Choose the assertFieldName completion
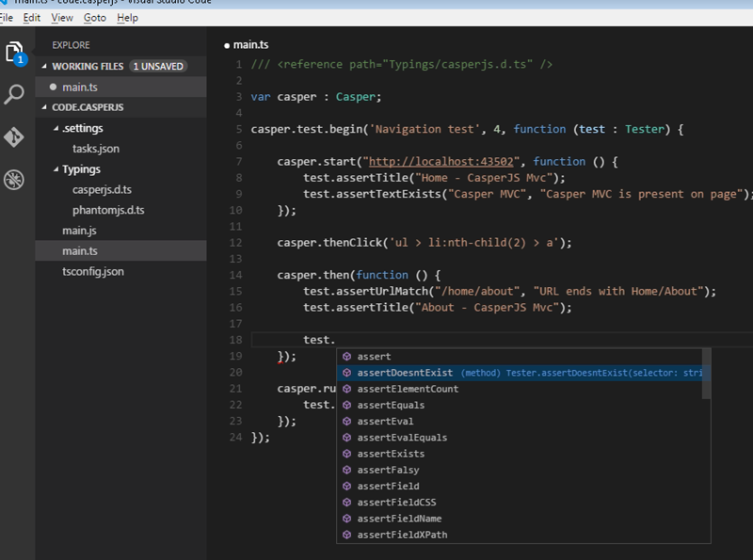 click(x=520, y=519)
